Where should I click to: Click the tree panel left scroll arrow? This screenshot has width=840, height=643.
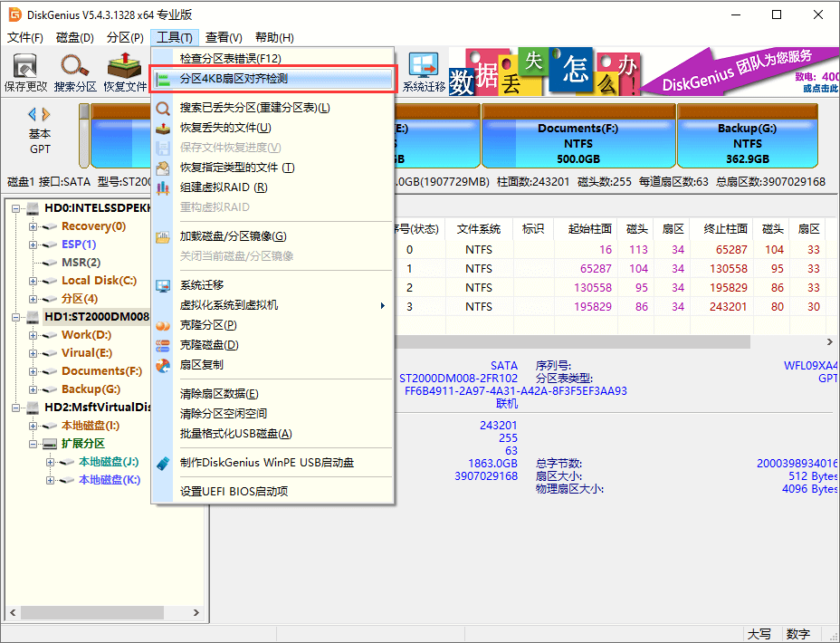click(x=13, y=612)
